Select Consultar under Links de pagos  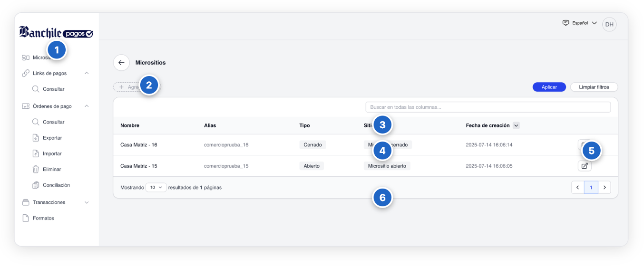(x=48, y=89)
